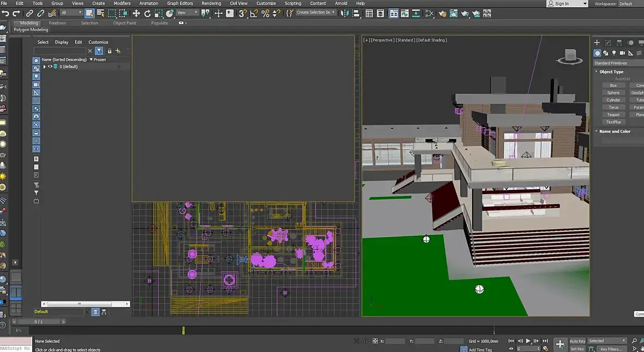Screen dimensions: 644x352
Task: Open the selection filter All dropdown
Action: 71,13
